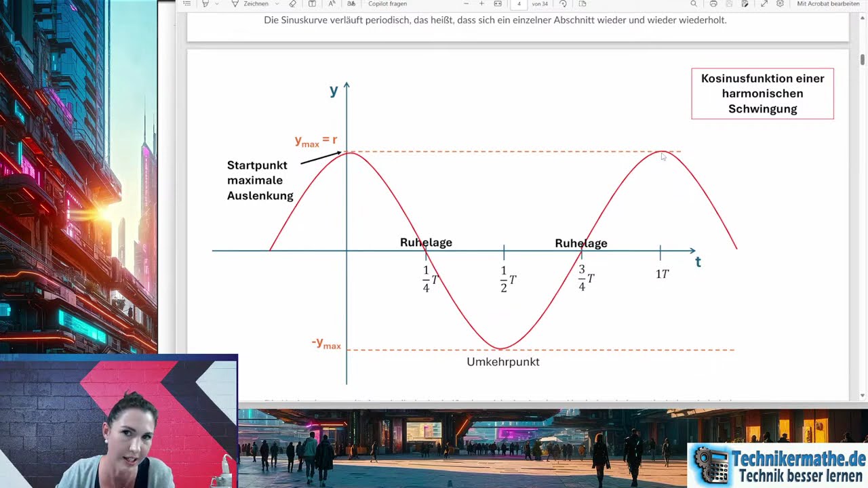Click the Startpunkt maximale Auslenkung label
Viewport: 868px width, 488px height.
pyautogui.click(x=260, y=180)
